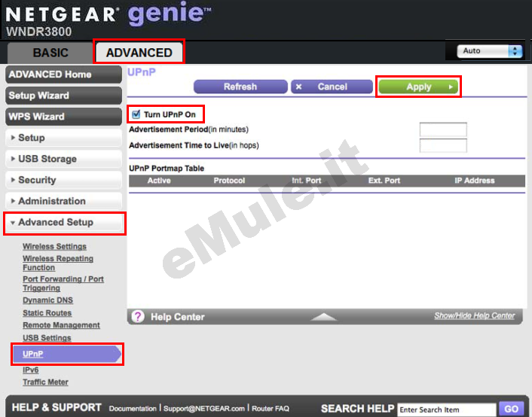Open USB Settings link
The height and width of the screenshot is (417, 532).
click(47, 338)
